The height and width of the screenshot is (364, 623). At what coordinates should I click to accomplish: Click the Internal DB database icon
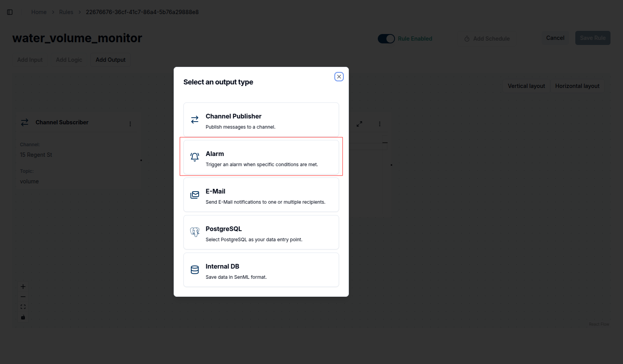195,270
